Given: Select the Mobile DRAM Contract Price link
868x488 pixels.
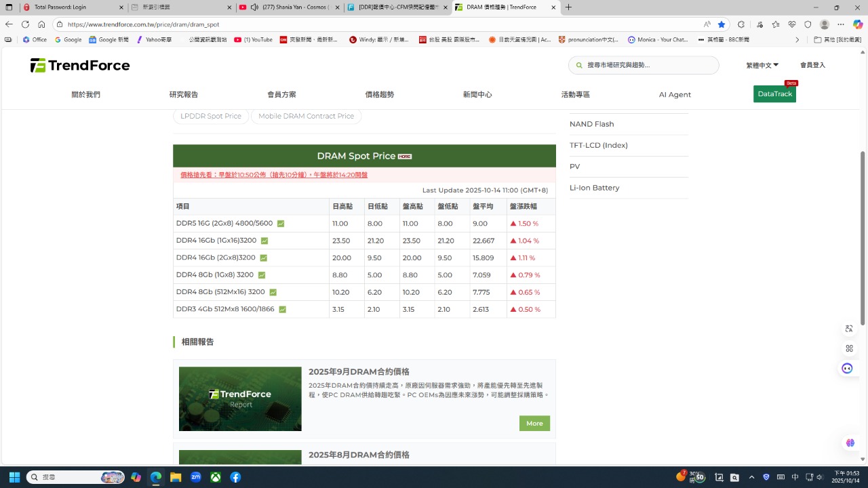Looking at the screenshot, I should [x=306, y=117].
